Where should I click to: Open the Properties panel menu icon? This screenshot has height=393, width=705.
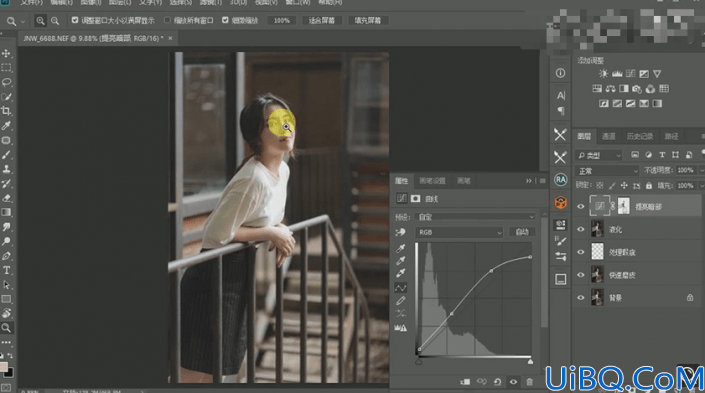543,181
